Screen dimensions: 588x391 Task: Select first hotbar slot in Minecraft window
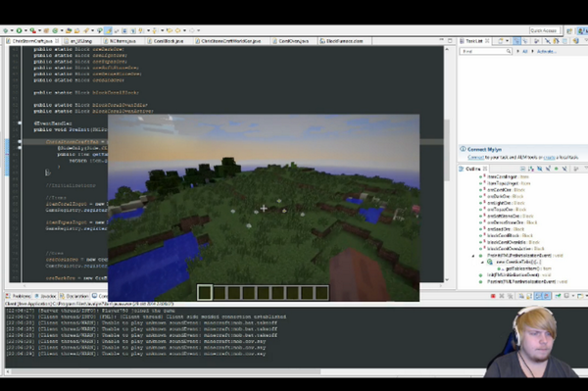pyautogui.click(x=205, y=292)
